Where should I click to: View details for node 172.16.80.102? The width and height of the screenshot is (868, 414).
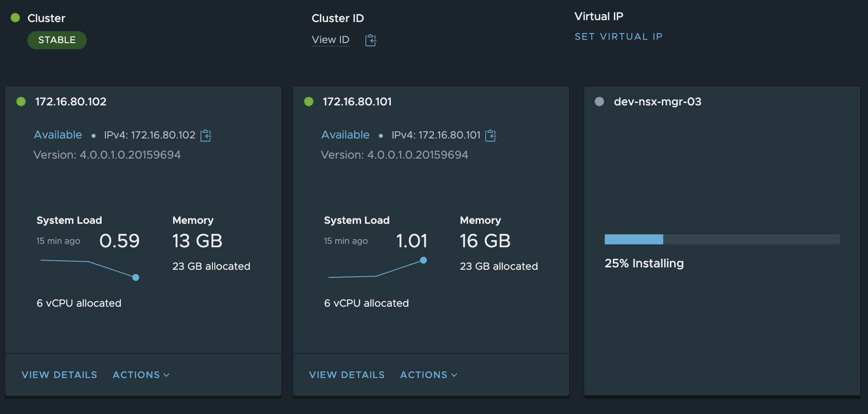59,375
